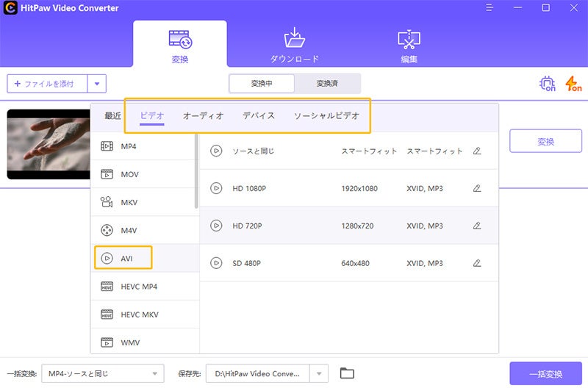Expand the save location dropdown arrow

(x=319, y=374)
